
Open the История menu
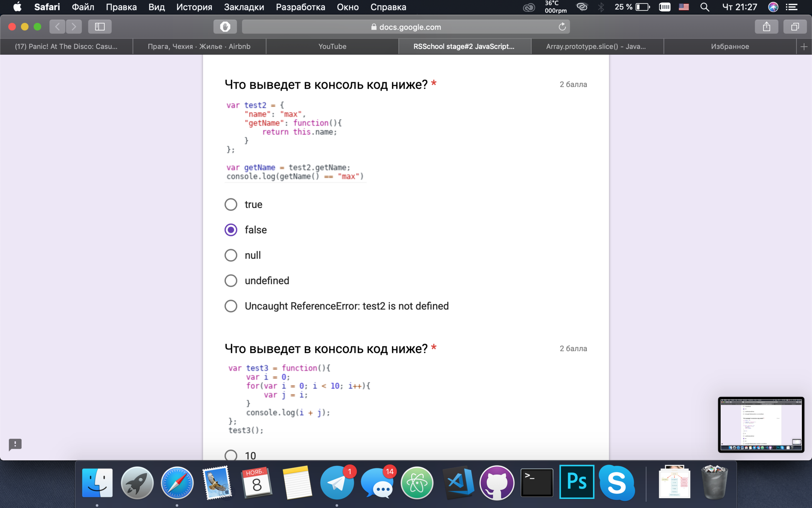click(x=194, y=7)
